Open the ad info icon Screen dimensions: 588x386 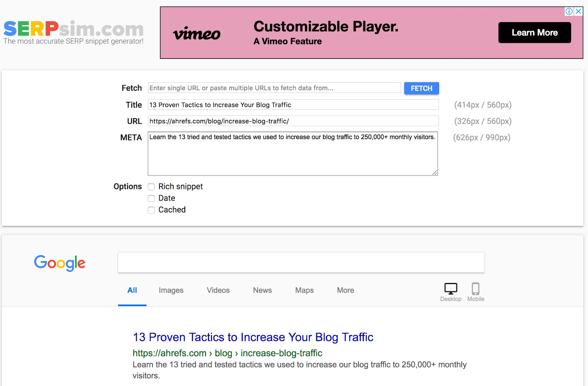569,11
